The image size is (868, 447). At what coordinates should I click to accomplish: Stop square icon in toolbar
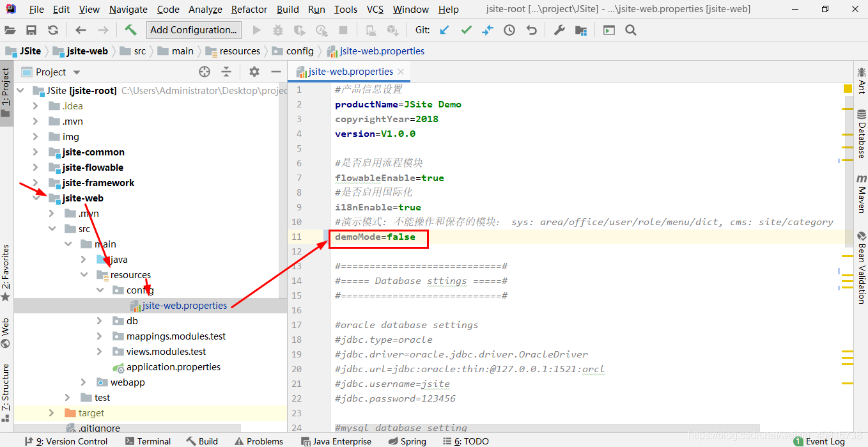343,30
